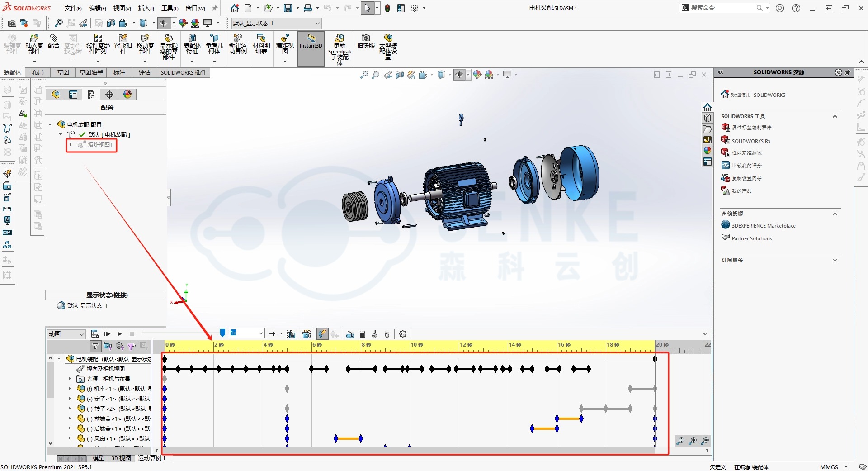This screenshot has width=868, height=471.
Task: Open the display state dropdown 默认_显示状态-1
Action: point(277,23)
